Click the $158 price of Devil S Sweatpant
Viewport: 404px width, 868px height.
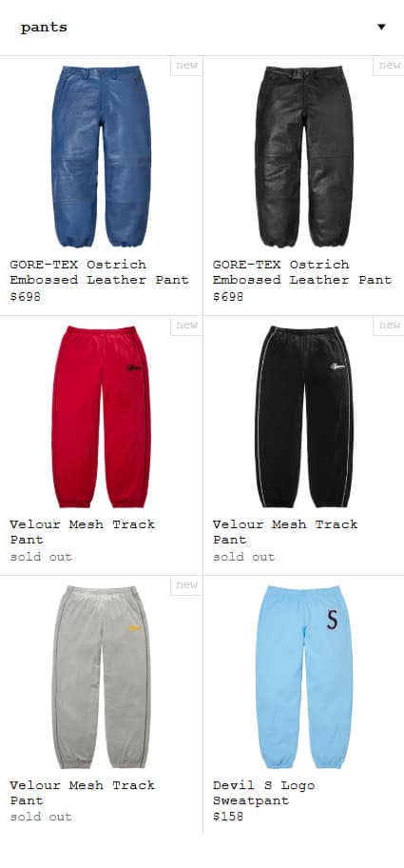point(228,817)
